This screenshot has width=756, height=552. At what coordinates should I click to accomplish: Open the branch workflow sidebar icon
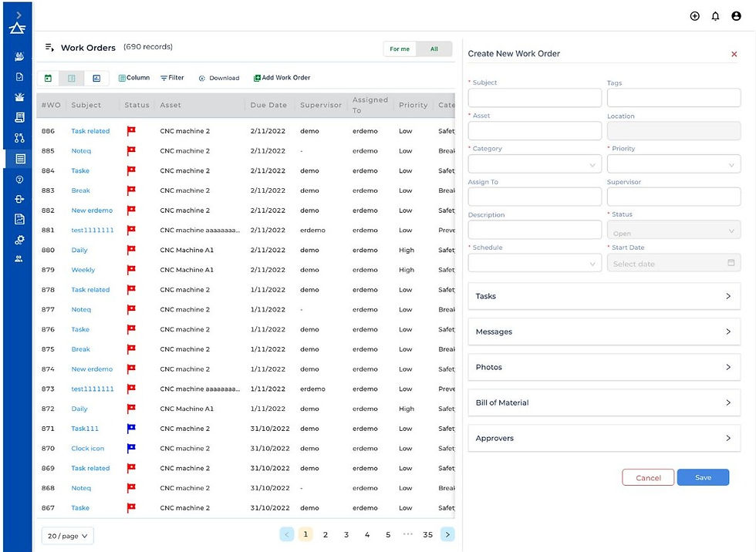coord(19,138)
